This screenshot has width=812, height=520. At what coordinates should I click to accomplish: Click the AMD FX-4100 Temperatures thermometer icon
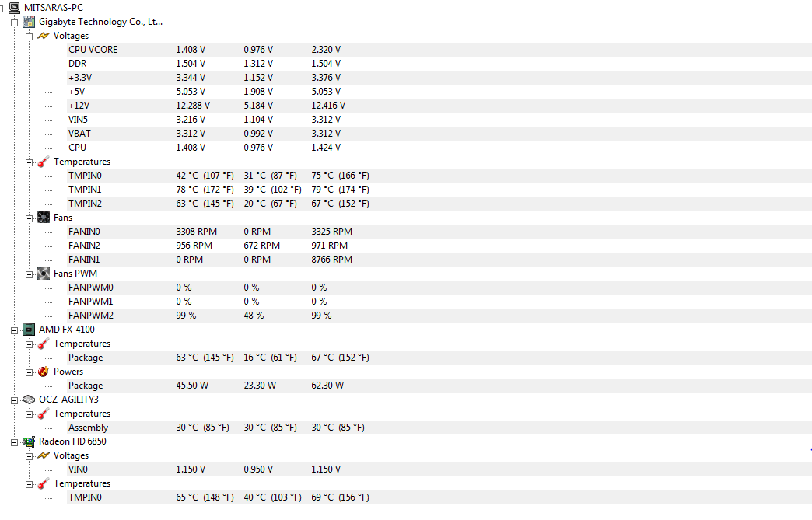[x=44, y=344]
